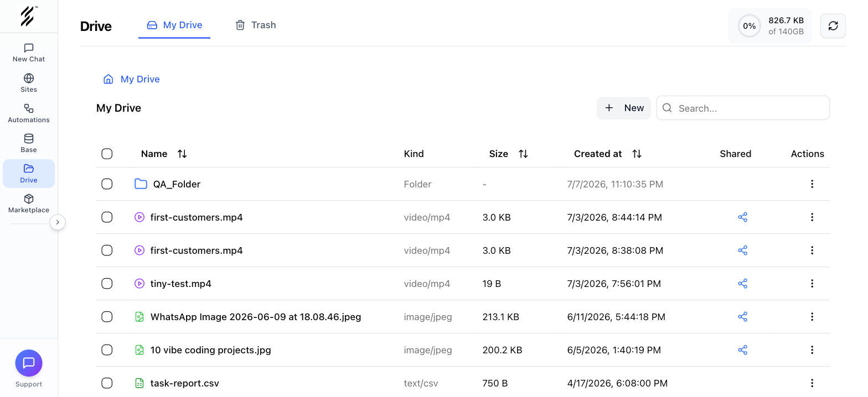Sort files by Name arrows
868x397 pixels.
click(x=182, y=154)
